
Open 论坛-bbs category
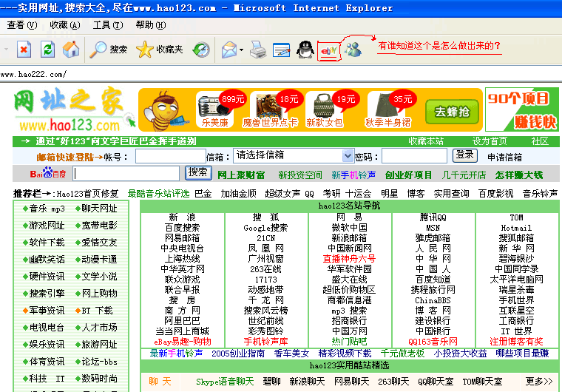[99, 362]
